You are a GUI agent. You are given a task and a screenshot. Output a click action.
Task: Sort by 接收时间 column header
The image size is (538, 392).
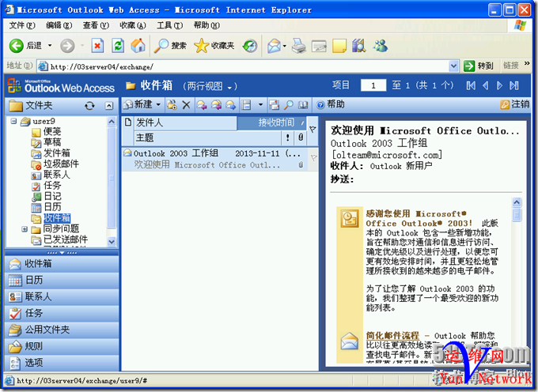(271, 122)
